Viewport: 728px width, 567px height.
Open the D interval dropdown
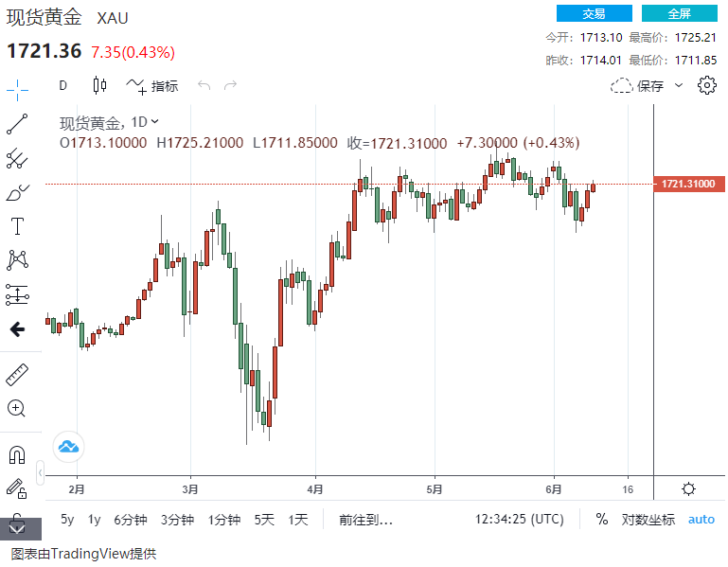click(63, 85)
